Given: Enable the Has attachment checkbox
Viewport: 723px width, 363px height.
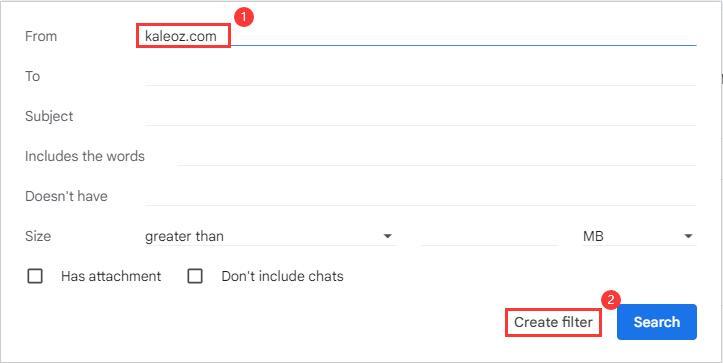Looking at the screenshot, I should 35,276.
